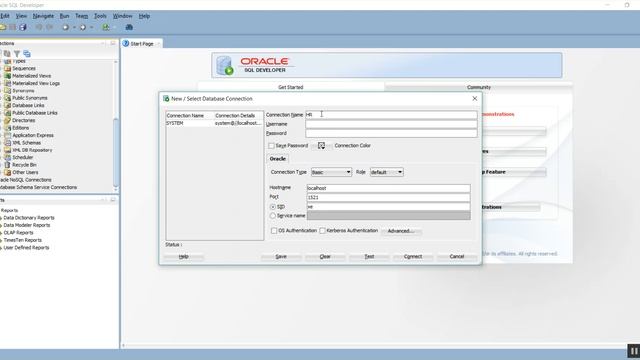This screenshot has height=360, width=640.
Task: Click the Other Users node icon
Action: 7,172
